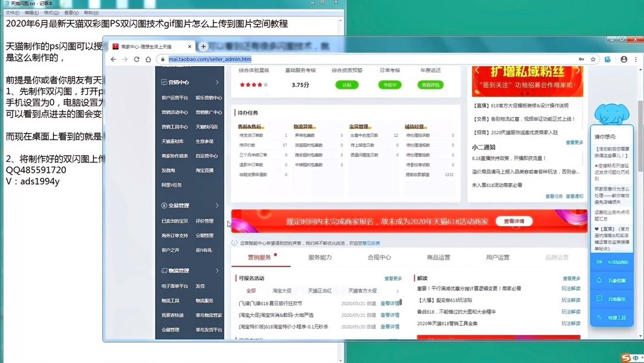Collapse the 交易管理 section chevron
The height and width of the screenshot is (363, 644).
click(218, 207)
